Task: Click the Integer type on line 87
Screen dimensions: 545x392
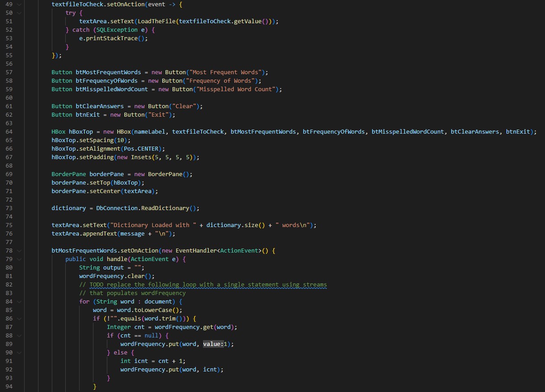Action: 119,327
